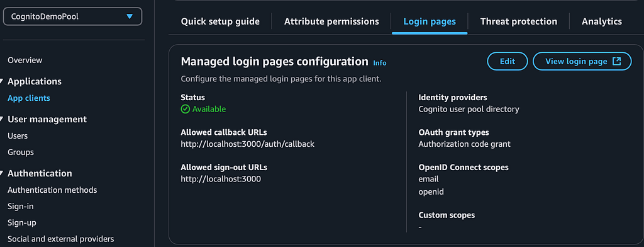Image resolution: width=644 pixels, height=247 pixels.
Task: Collapse the User management sidebar section
Action: (x=1, y=119)
